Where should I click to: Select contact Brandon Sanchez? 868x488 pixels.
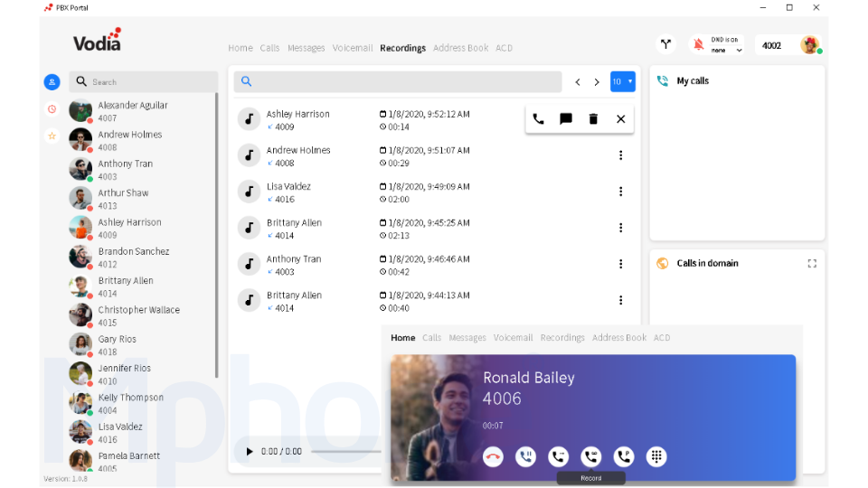(141, 258)
